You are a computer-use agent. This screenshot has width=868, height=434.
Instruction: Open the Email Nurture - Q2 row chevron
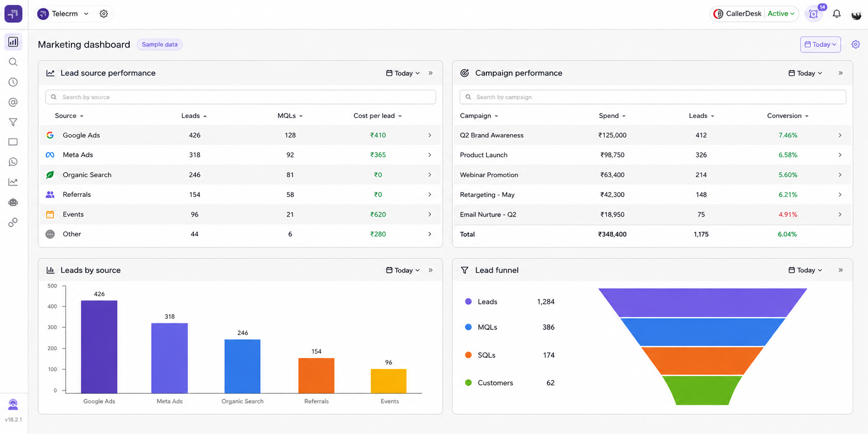[840, 214]
